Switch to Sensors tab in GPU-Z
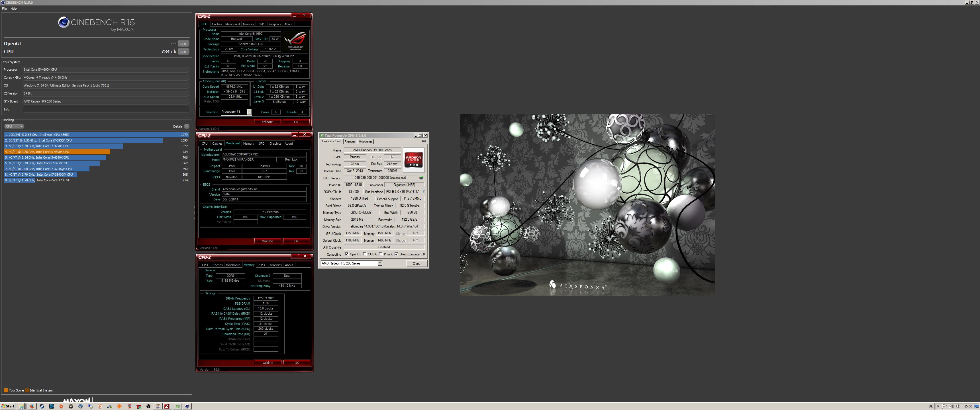 [x=350, y=142]
